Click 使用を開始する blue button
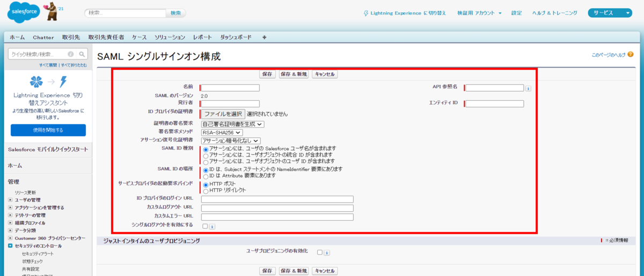The height and width of the screenshot is (276, 644). click(x=48, y=130)
